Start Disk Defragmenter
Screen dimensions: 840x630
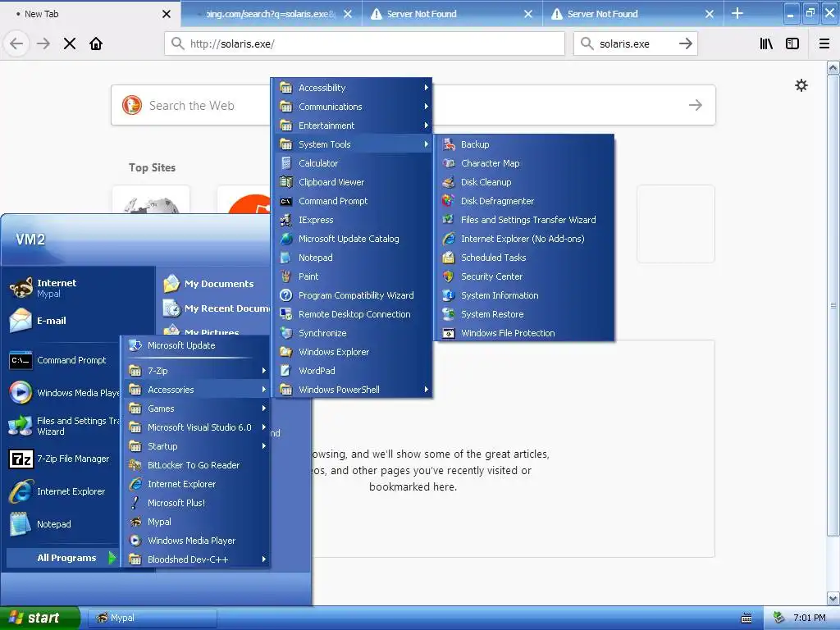(523, 201)
